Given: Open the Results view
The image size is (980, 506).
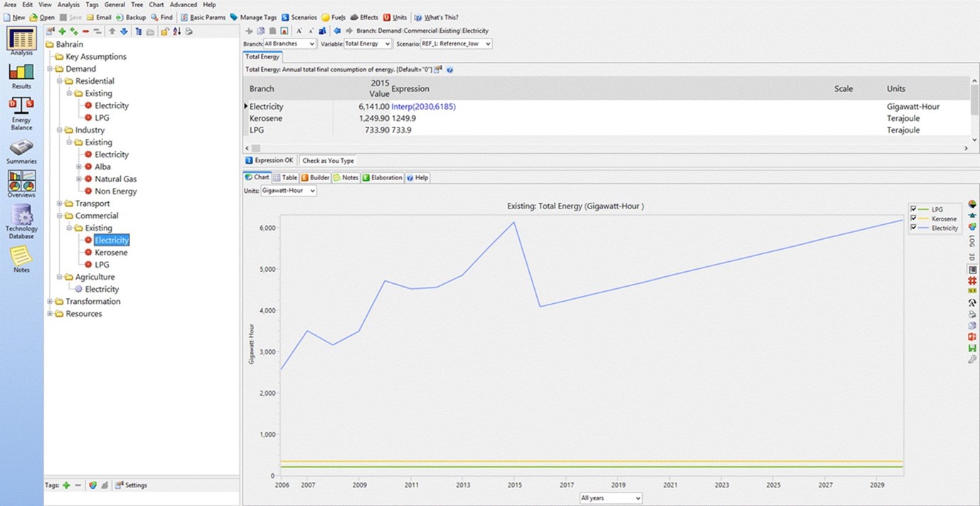Looking at the screenshot, I should point(21,75).
